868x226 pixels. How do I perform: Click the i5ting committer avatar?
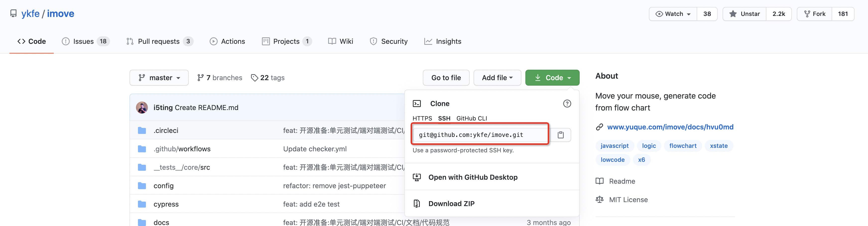point(142,108)
